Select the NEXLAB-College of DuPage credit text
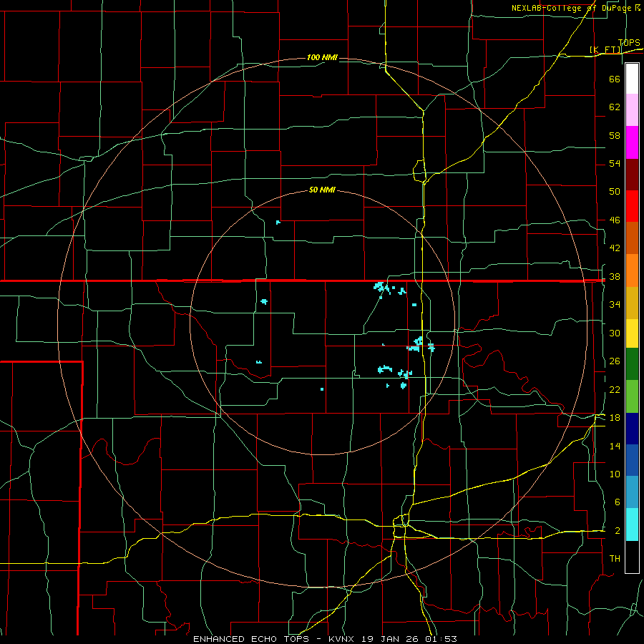644x644 pixels. (576, 8)
